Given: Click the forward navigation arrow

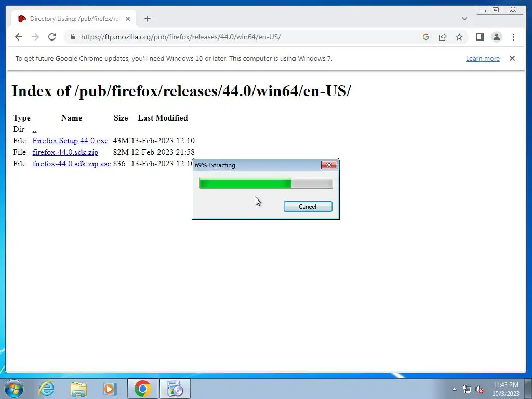Looking at the screenshot, I should tap(35, 37).
